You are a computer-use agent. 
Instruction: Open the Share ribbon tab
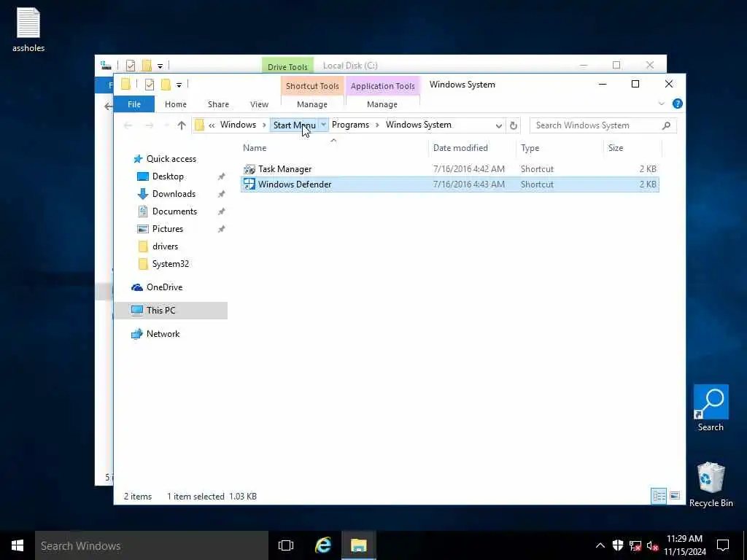click(x=218, y=104)
